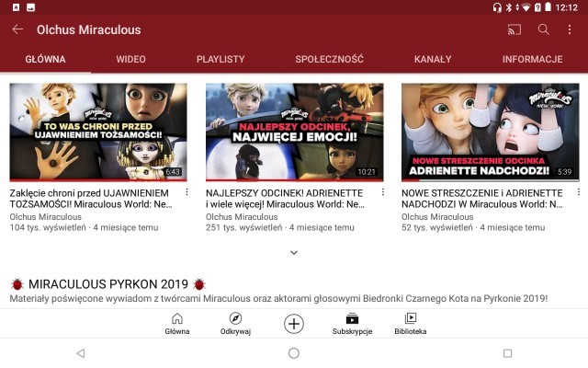The width and height of the screenshot is (588, 368).
Task: Switch to the PLAYLISTY tab
Action: click(220, 59)
